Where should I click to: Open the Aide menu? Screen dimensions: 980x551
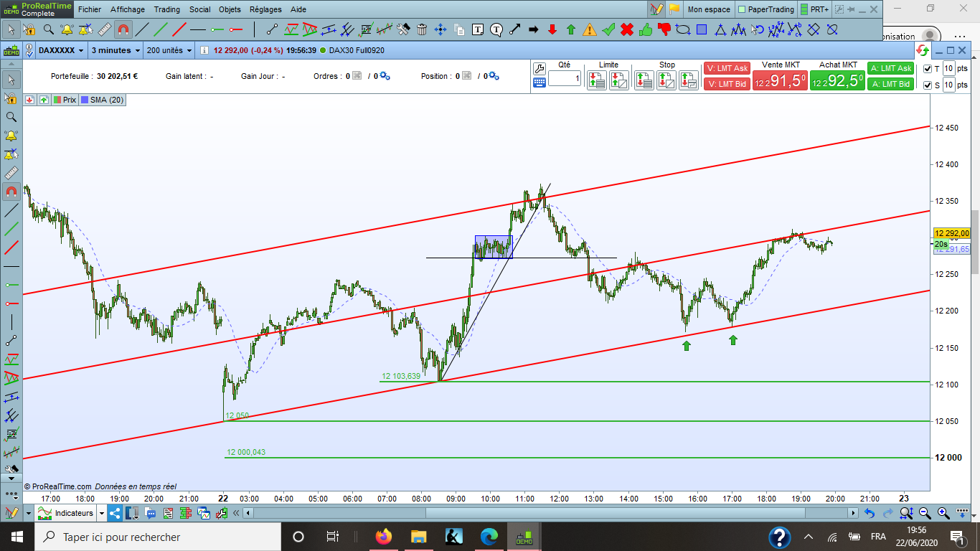pos(298,9)
